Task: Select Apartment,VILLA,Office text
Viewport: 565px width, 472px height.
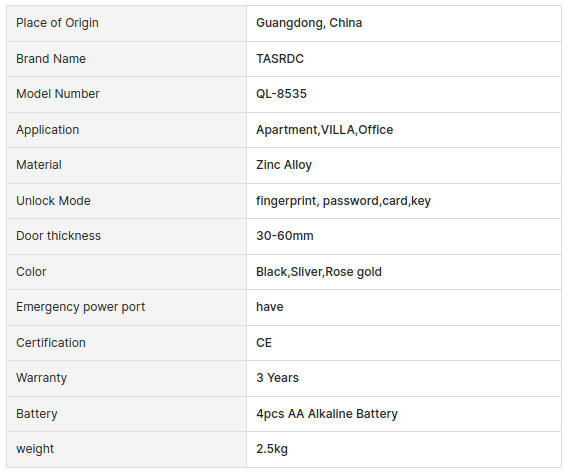Action: [324, 130]
